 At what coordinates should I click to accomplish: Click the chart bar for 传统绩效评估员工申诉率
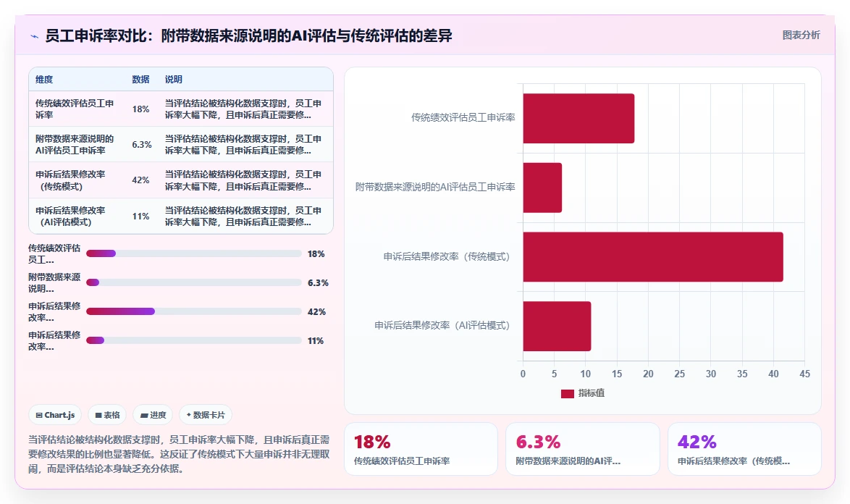(x=578, y=118)
